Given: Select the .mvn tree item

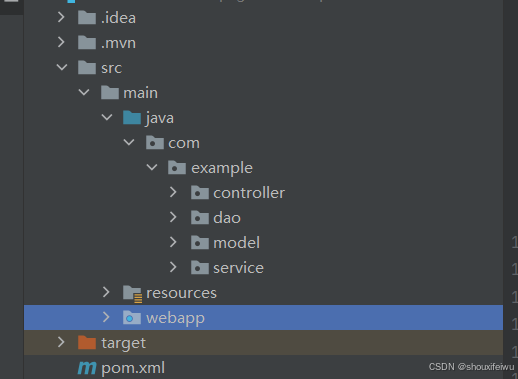Looking at the screenshot, I should (118, 43).
